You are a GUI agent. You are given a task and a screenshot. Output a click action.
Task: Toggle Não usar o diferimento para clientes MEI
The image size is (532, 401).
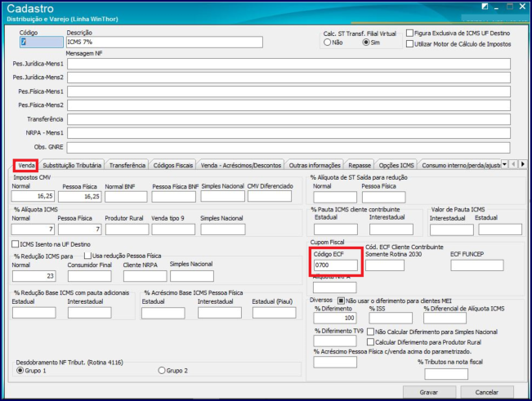click(x=341, y=301)
